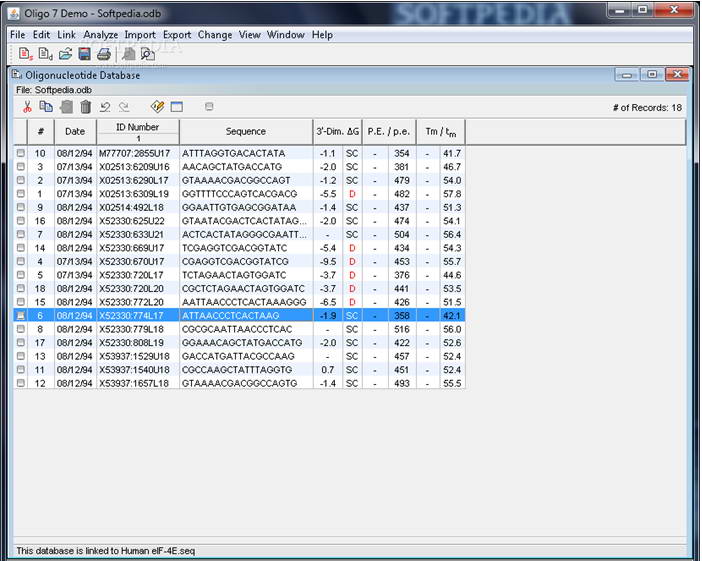The height and width of the screenshot is (561, 702).
Task: Open the Window menu
Action: point(286,34)
